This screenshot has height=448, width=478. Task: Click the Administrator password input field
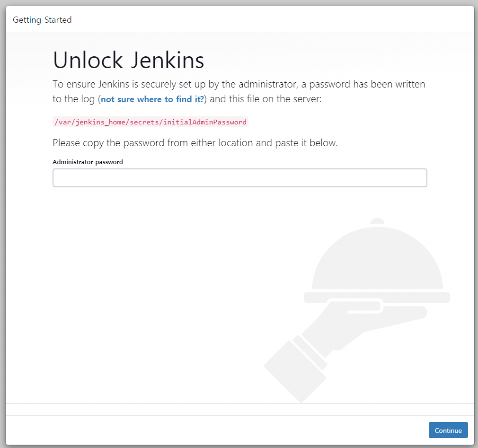point(239,178)
